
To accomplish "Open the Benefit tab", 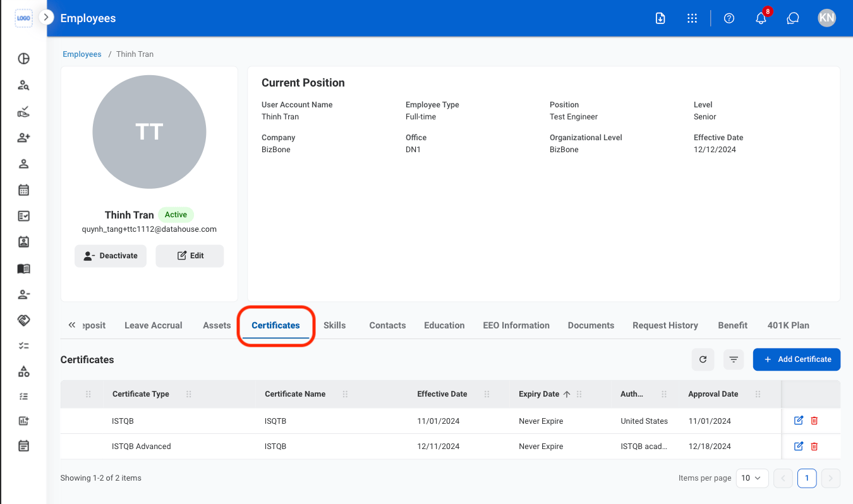I will click(x=733, y=325).
